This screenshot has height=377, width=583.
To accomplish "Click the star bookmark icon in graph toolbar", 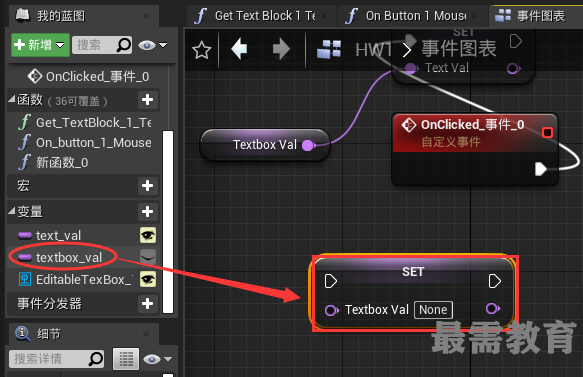I will click(202, 50).
